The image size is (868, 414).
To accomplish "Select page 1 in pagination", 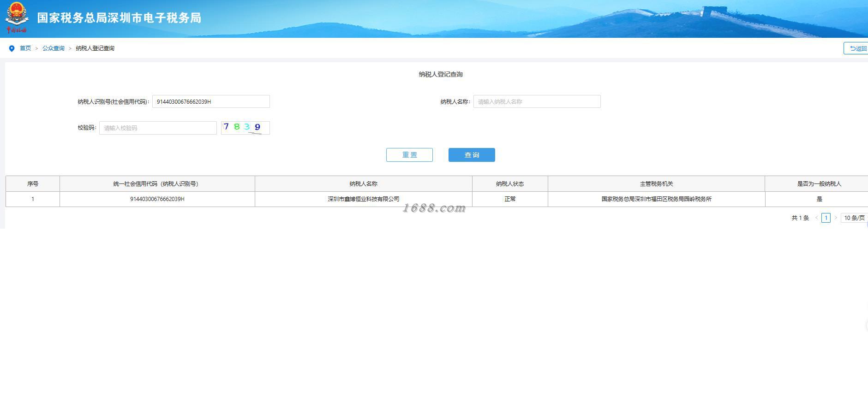I will pyautogui.click(x=826, y=218).
